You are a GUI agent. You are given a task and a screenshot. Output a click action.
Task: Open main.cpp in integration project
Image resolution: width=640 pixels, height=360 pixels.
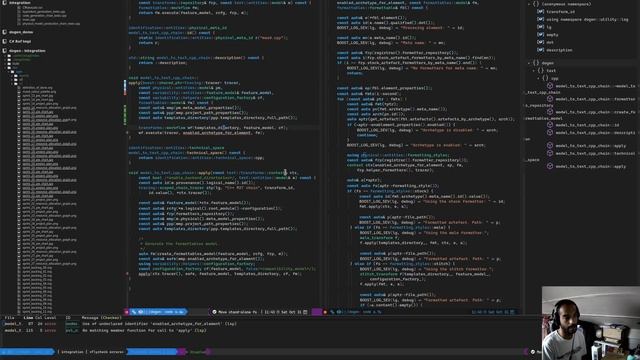29,20
